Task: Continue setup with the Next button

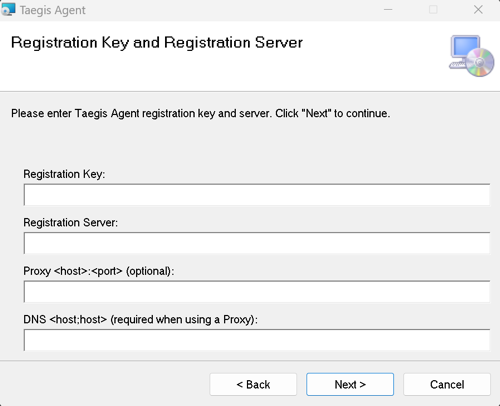Action: [x=350, y=384]
